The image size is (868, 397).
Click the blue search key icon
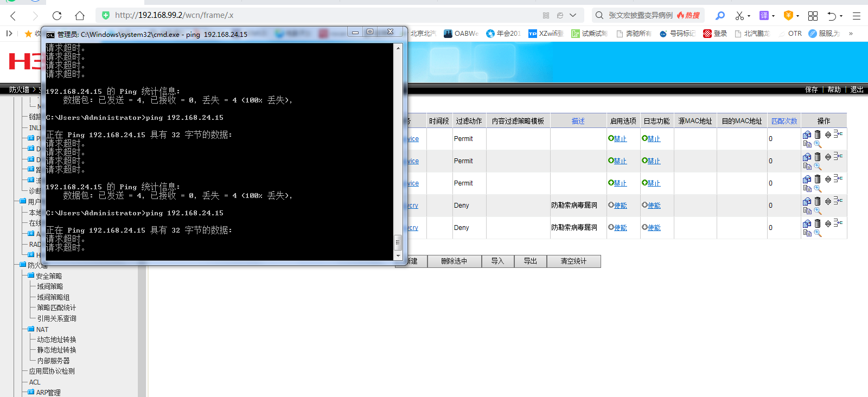click(720, 16)
